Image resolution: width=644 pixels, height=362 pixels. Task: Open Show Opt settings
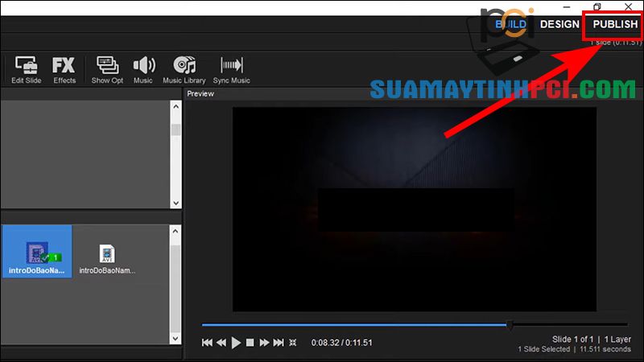coord(107,70)
